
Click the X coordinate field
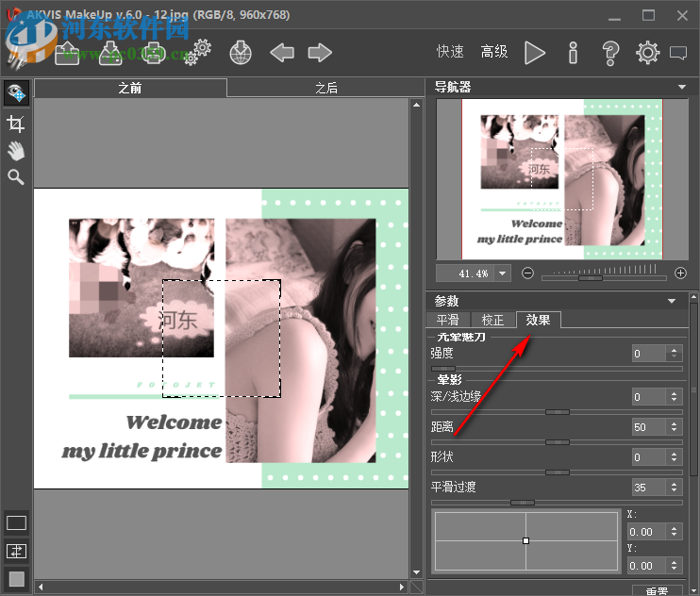[646, 531]
